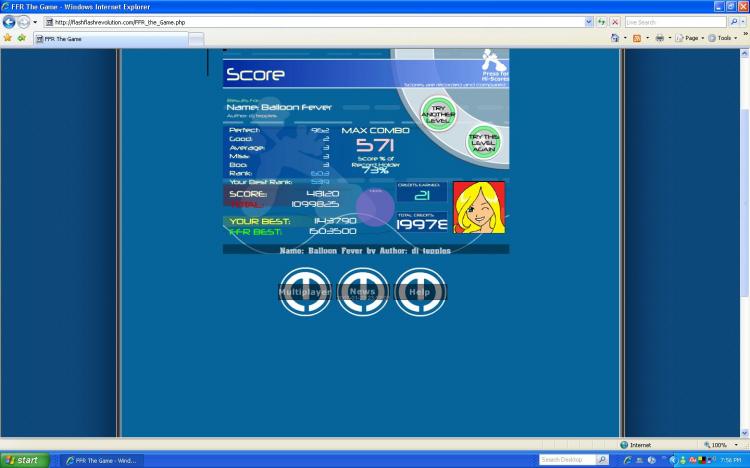This screenshot has width=750, height=468.
Task: Open the Favorites Center star icon
Action: [8, 38]
